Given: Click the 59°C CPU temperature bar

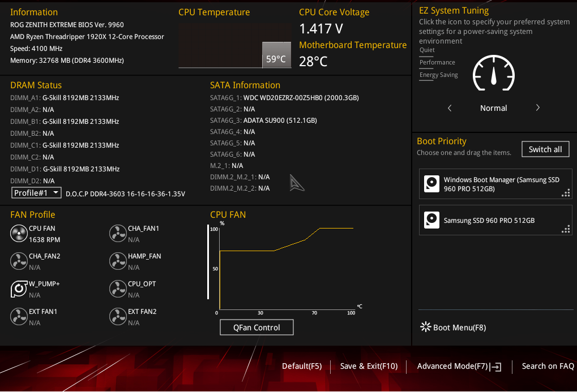Looking at the screenshot, I should tap(276, 55).
